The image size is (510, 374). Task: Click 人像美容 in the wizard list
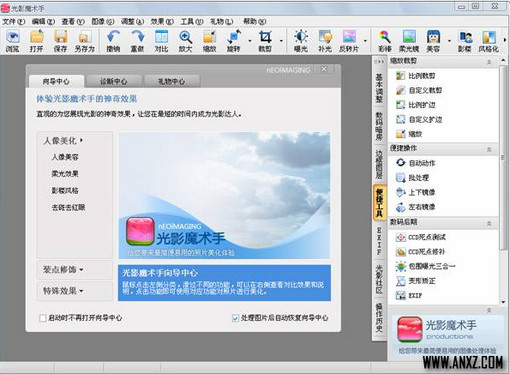[65, 157]
